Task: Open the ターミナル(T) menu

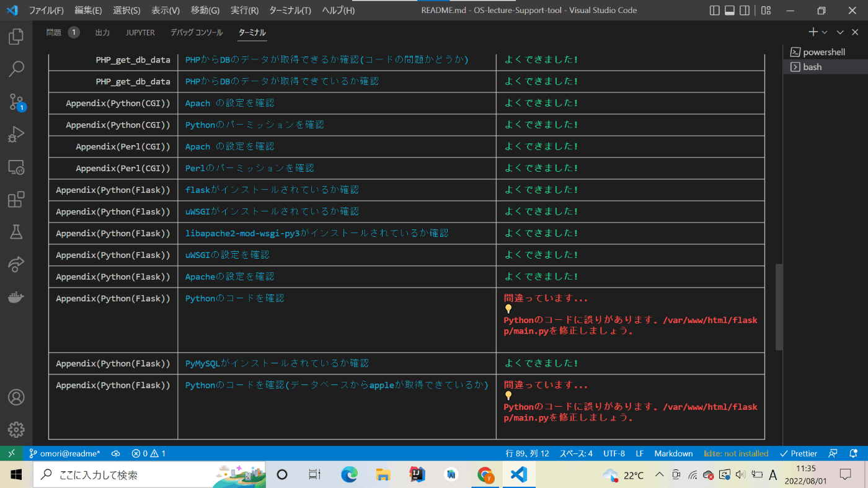Action: (x=290, y=11)
